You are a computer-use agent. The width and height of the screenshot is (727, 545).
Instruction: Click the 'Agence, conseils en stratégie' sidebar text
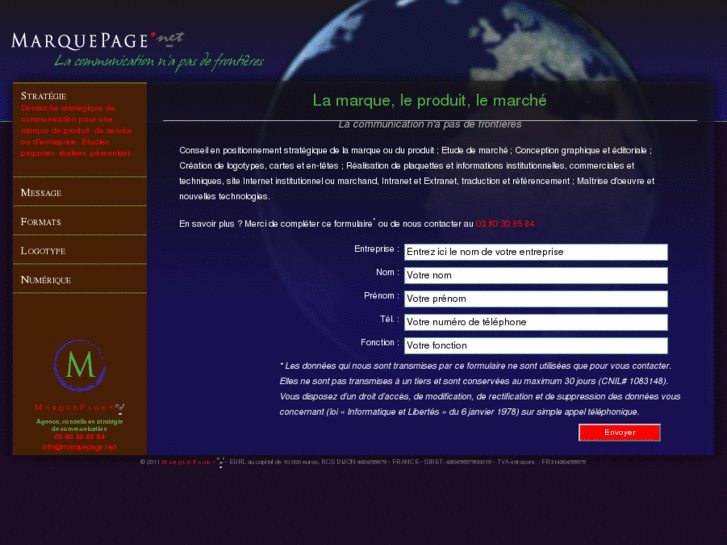pos(79,425)
